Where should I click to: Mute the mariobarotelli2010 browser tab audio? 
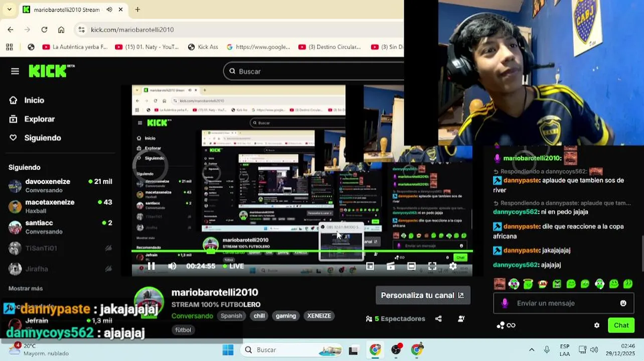pyautogui.click(x=109, y=10)
